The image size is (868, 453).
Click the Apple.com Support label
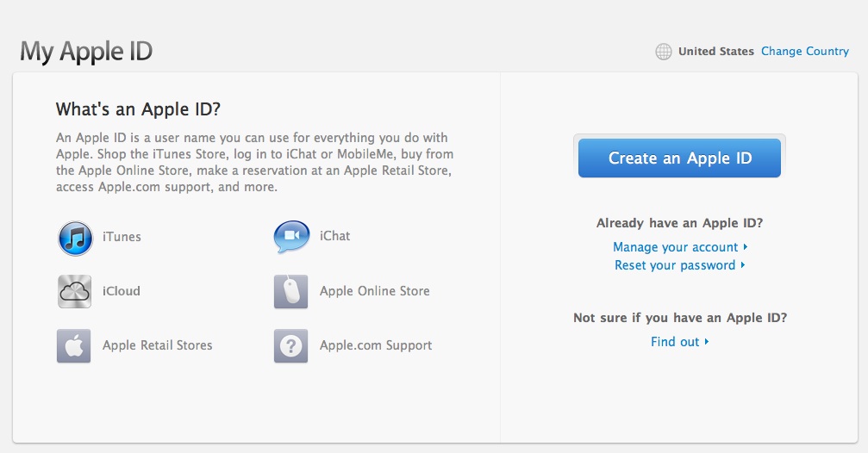376,345
